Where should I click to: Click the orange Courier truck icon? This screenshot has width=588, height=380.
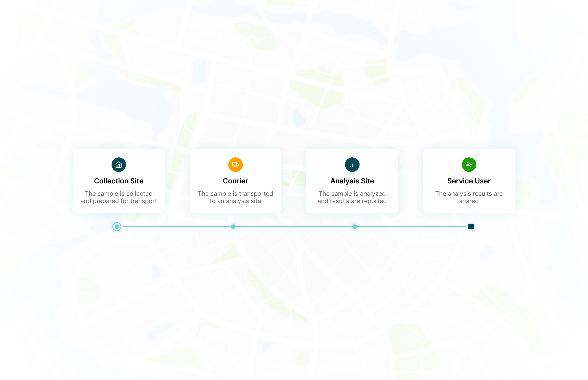tap(235, 165)
